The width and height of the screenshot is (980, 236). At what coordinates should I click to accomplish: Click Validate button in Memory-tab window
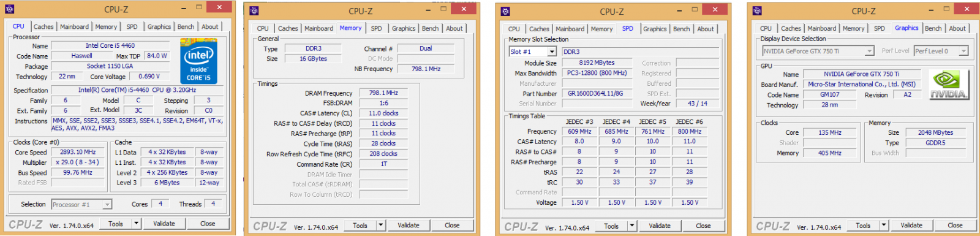[x=409, y=225]
